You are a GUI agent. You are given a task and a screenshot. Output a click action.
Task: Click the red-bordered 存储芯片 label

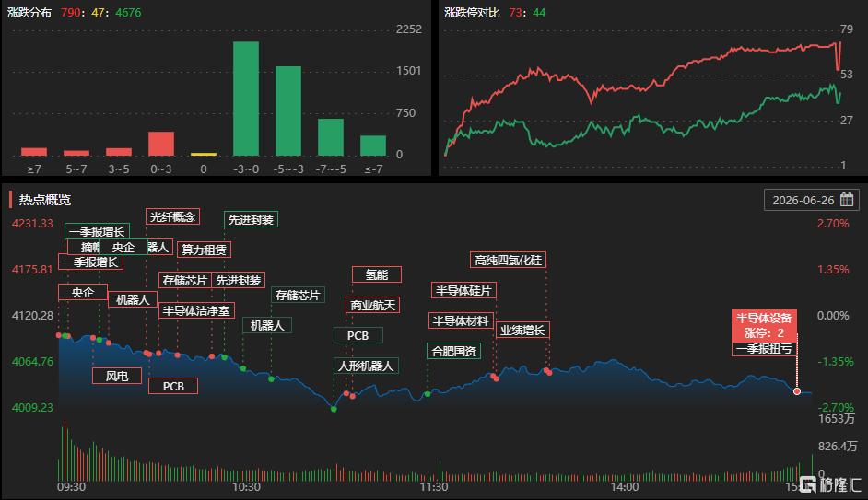pyautogui.click(x=185, y=281)
